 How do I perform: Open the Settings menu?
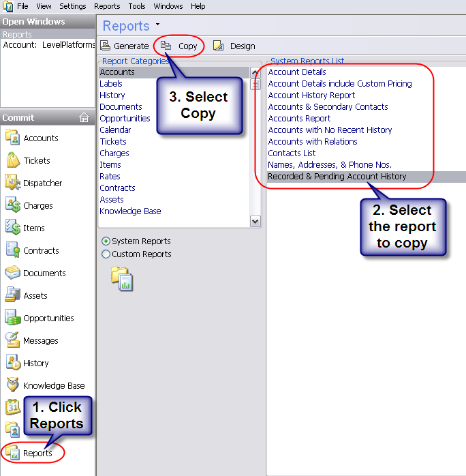tap(73, 6)
